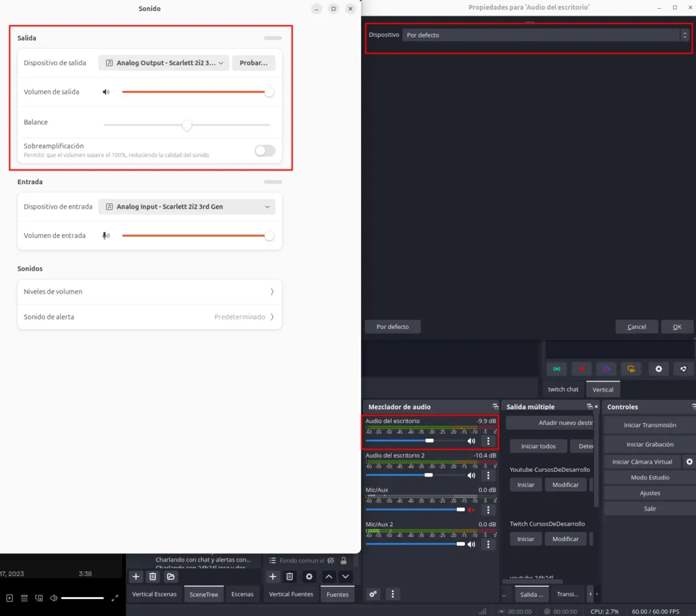
Task: Switch to the twitch chat tab
Action: coord(563,390)
